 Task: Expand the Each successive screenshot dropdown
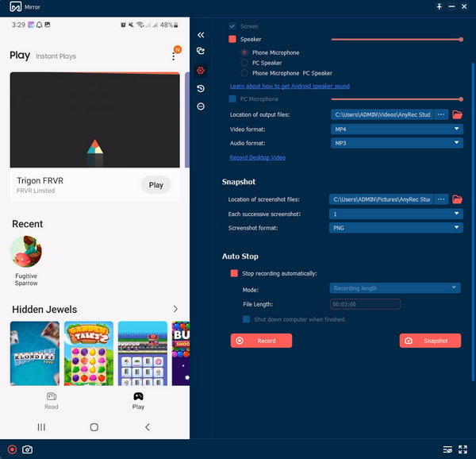pos(396,214)
